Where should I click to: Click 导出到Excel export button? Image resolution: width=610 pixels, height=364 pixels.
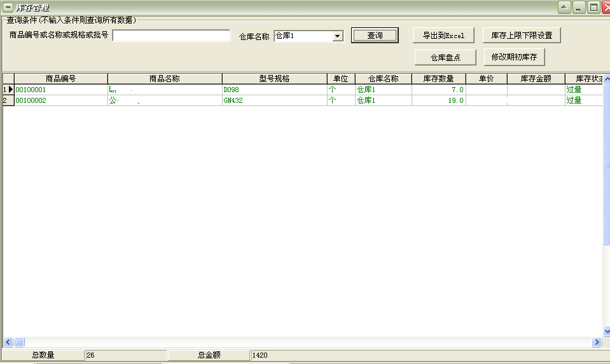pyautogui.click(x=443, y=36)
